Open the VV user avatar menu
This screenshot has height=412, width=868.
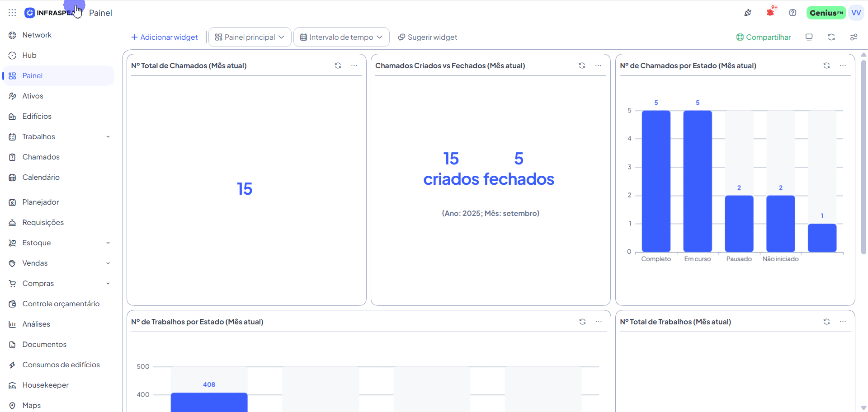pos(856,13)
